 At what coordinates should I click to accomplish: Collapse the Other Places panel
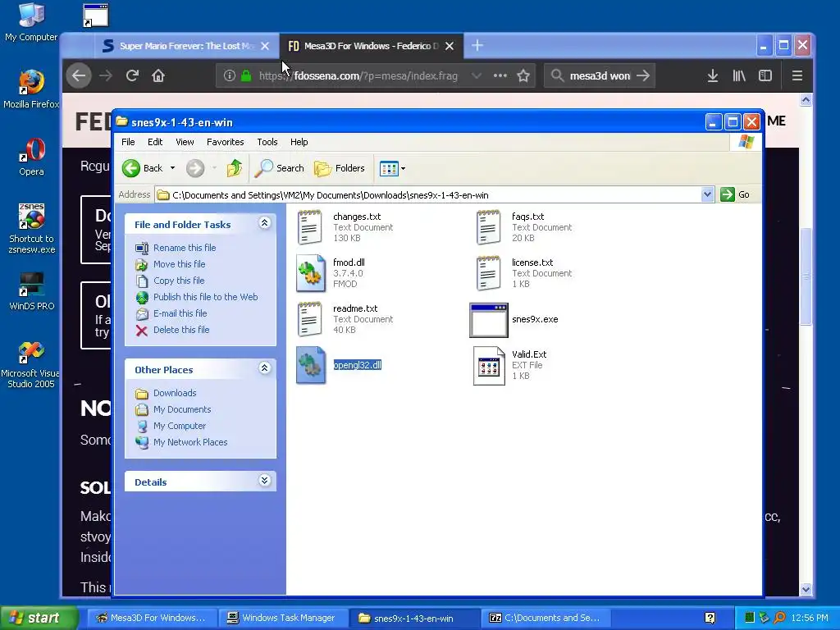tap(265, 368)
